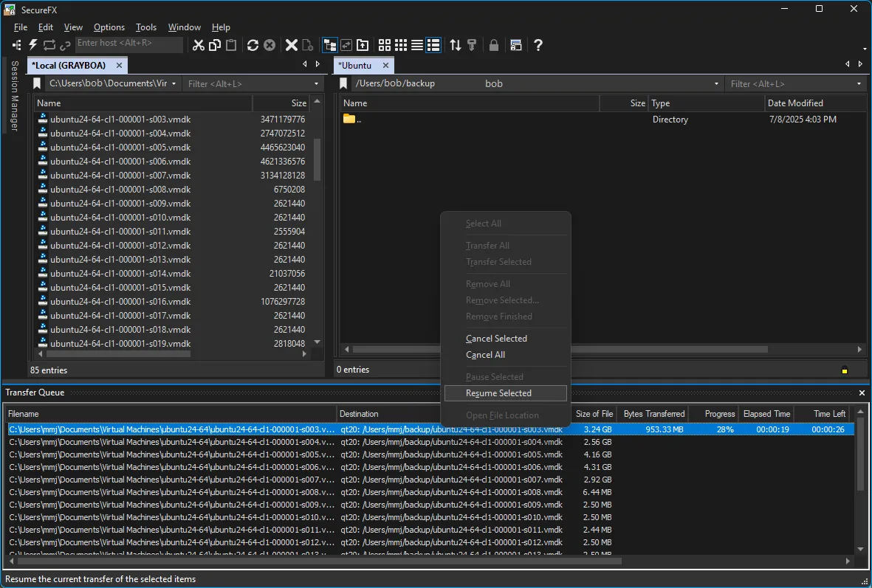Expand the local path dropdown
The width and height of the screenshot is (872, 588).
tap(174, 84)
